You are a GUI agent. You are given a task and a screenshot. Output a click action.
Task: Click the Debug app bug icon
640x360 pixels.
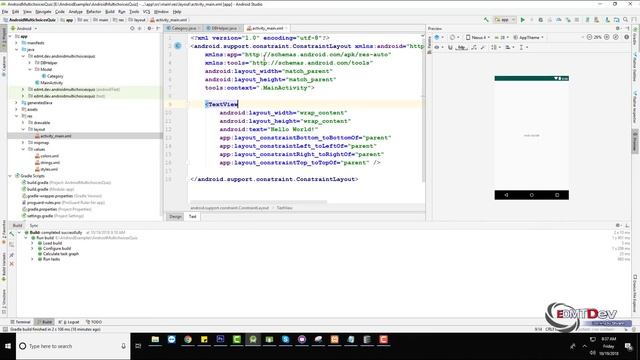(541, 20)
